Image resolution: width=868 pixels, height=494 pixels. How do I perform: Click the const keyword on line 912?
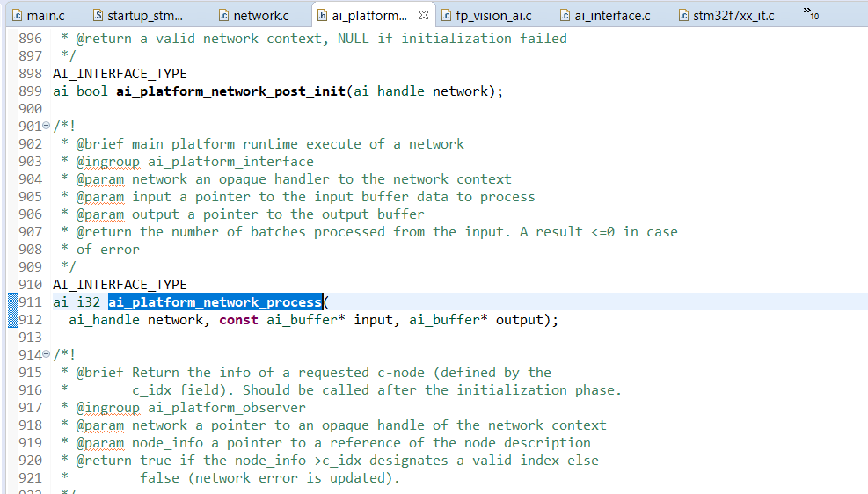[x=238, y=320]
